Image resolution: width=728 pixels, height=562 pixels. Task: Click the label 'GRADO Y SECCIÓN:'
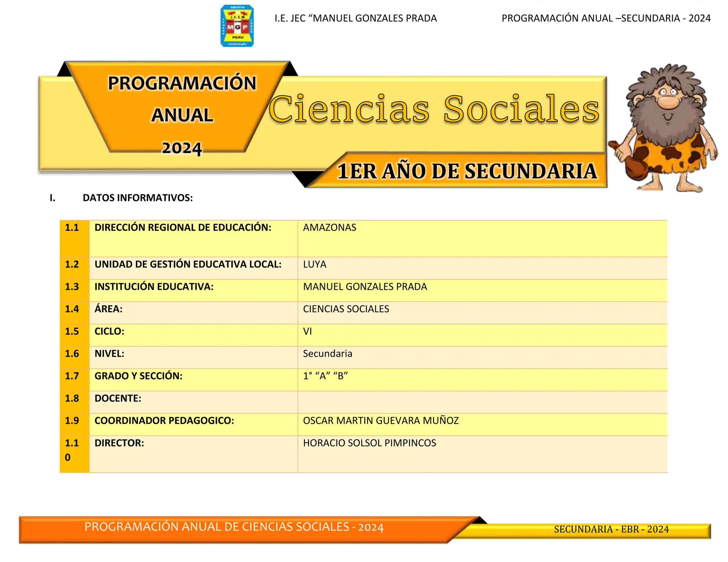[x=139, y=376]
